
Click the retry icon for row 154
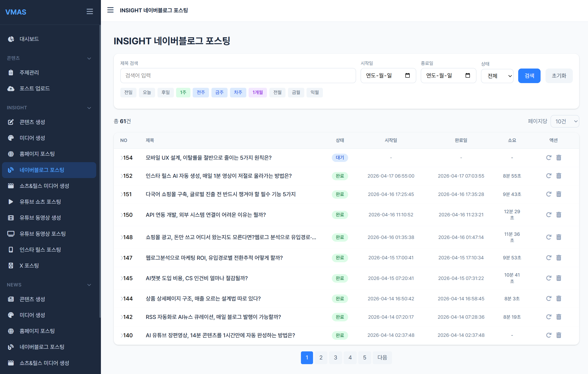(x=548, y=158)
